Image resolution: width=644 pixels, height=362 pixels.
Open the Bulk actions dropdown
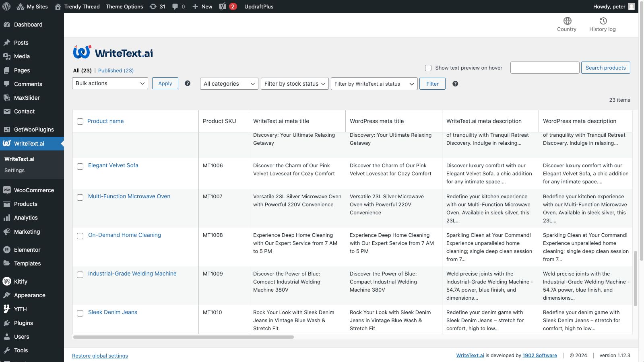tap(110, 83)
